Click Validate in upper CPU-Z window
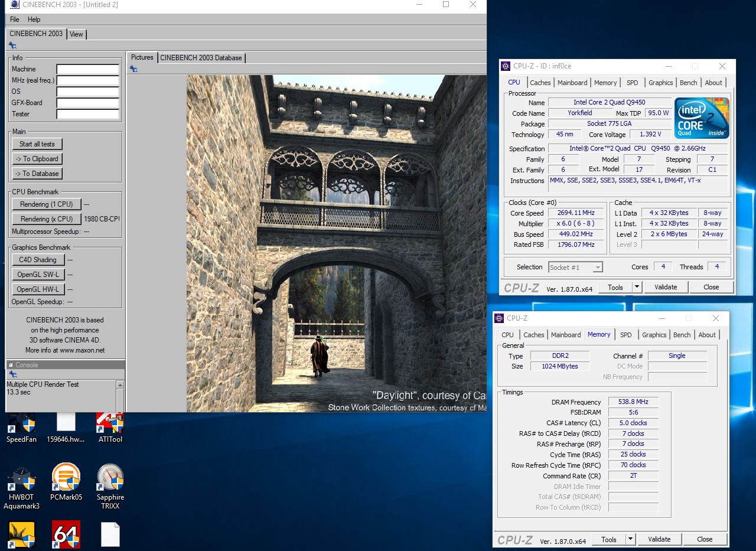Viewport: 756px width, 551px height. 666,287
